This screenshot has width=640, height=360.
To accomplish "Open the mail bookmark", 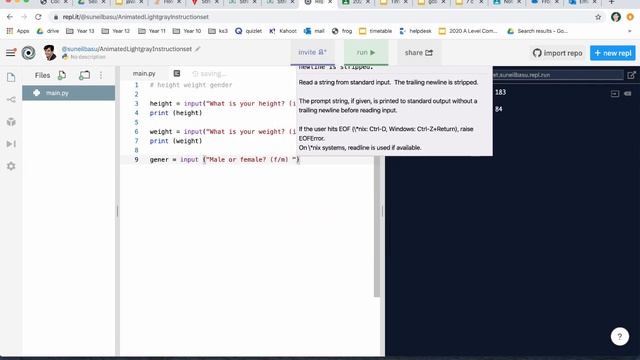I will tap(314, 31).
